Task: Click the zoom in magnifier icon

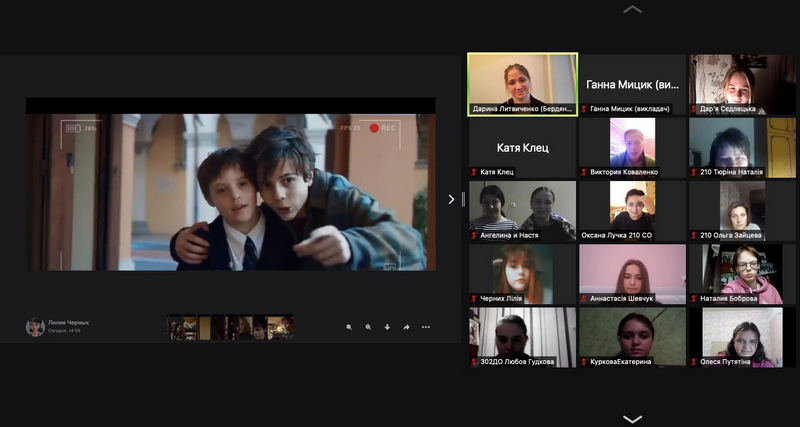Action: (x=349, y=327)
